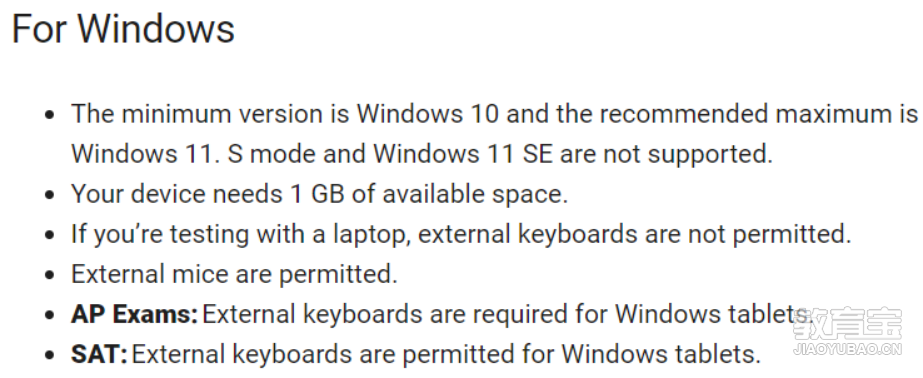Click the bullet dot before "AP Exams"
The image size is (923, 378).
(49, 315)
